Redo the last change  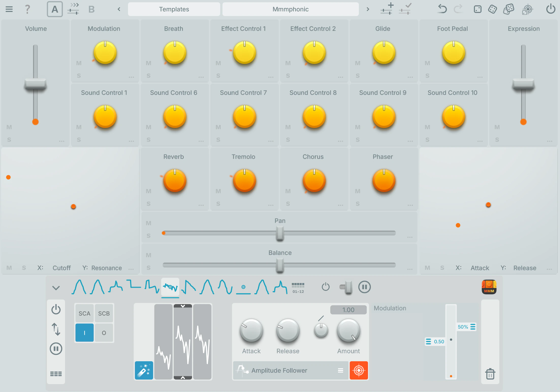pos(458,9)
